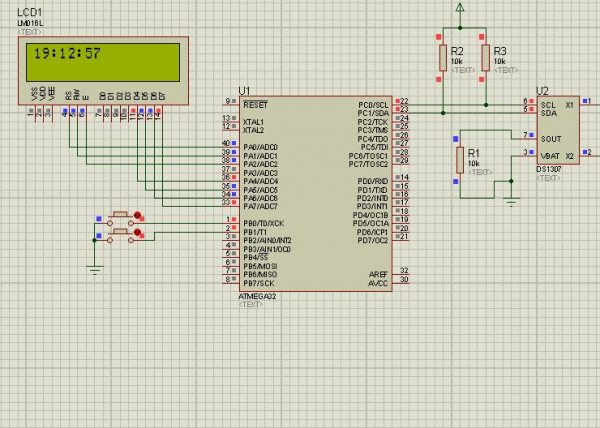Viewport: 600px width, 428px height.
Task: Toggle the upper push button red actuator
Action: (137, 215)
